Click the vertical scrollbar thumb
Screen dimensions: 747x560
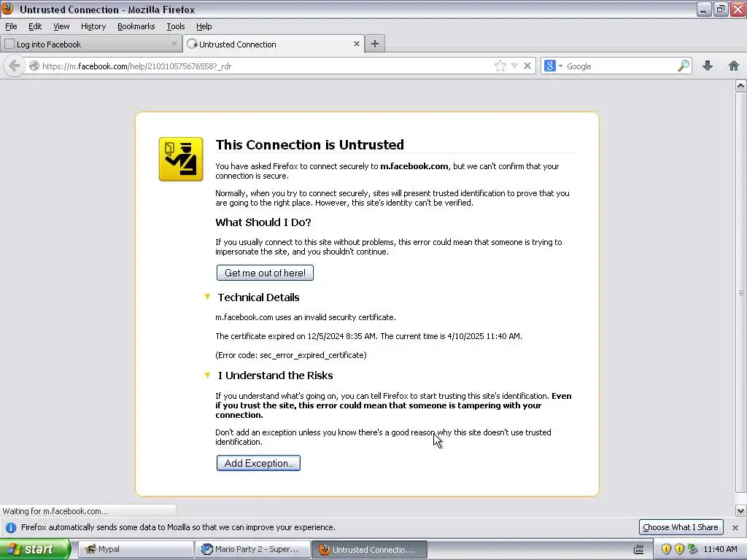pos(740,292)
